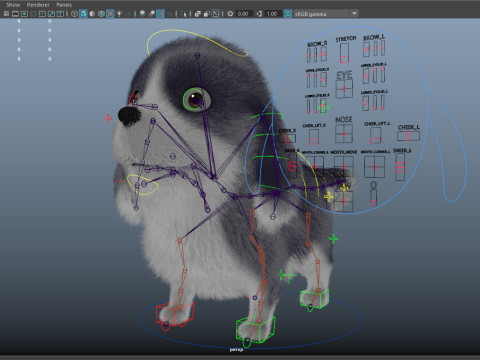The width and height of the screenshot is (480, 360).
Task: Click the BROW_R label
Action: pos(317,44)
